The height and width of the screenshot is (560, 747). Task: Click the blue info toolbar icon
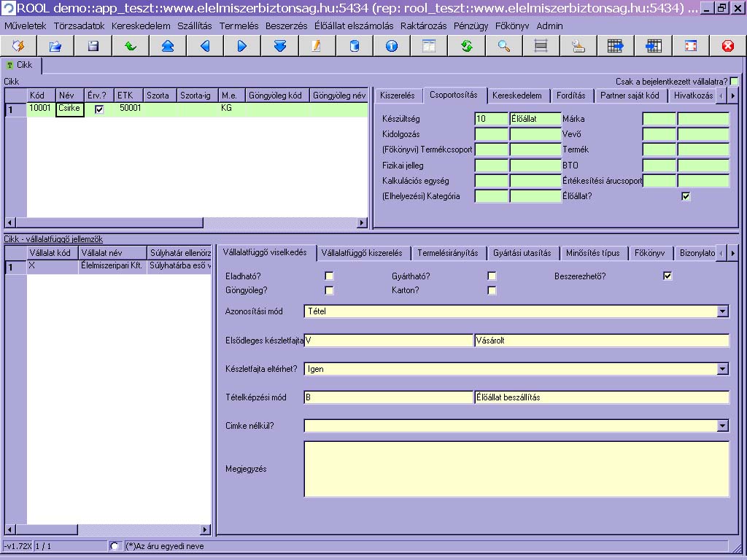pyautogui.click(x=392, y=46)
